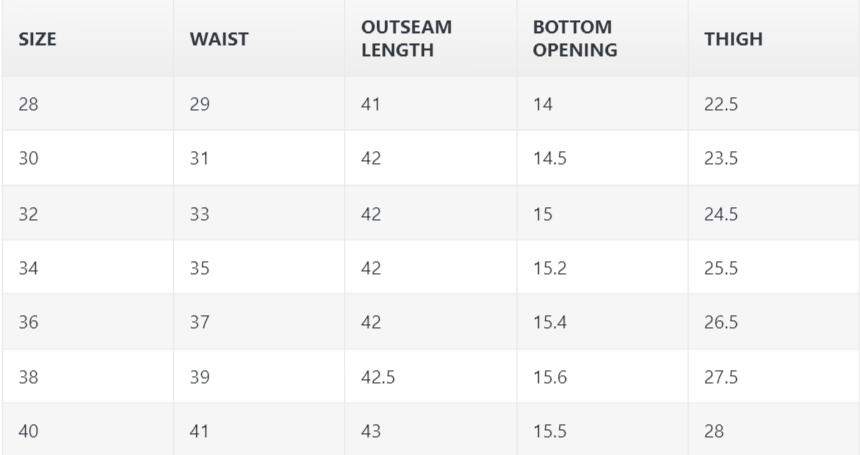The width and height of the screenshot is (860, 455).
Task: Click the OUTSEAM LENGTH column header
Action: tap(406, 39)
